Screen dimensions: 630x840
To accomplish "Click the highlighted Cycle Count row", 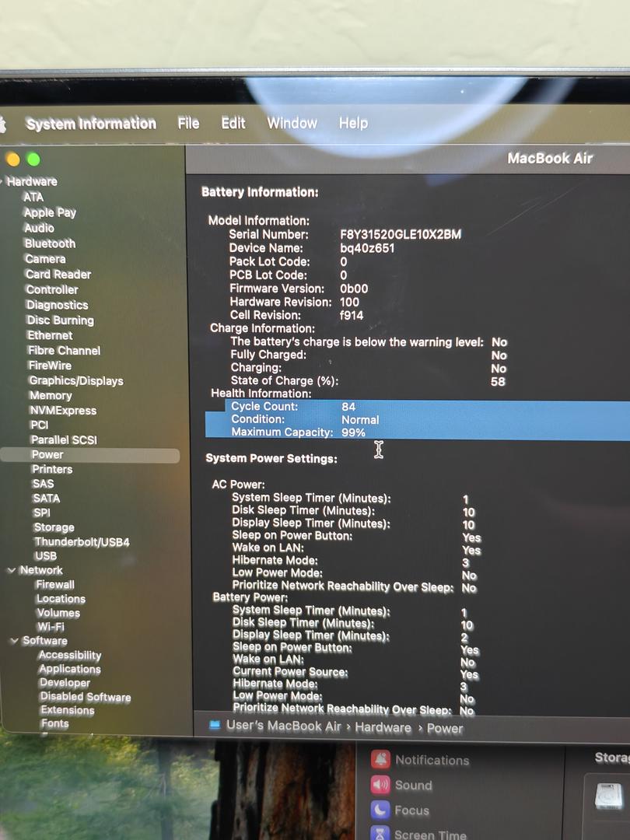I will pos(428,407).
